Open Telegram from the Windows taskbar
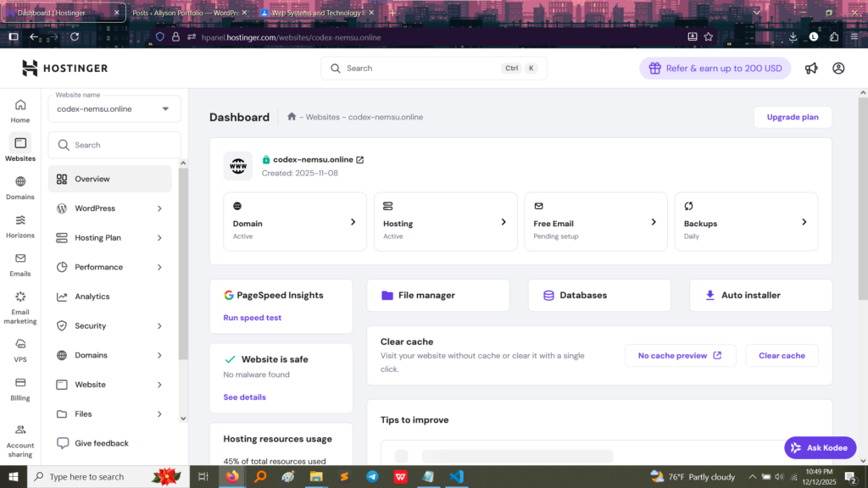Image resolution: width=868 pixels, height=488 pixels. click(x=372, y=477)
